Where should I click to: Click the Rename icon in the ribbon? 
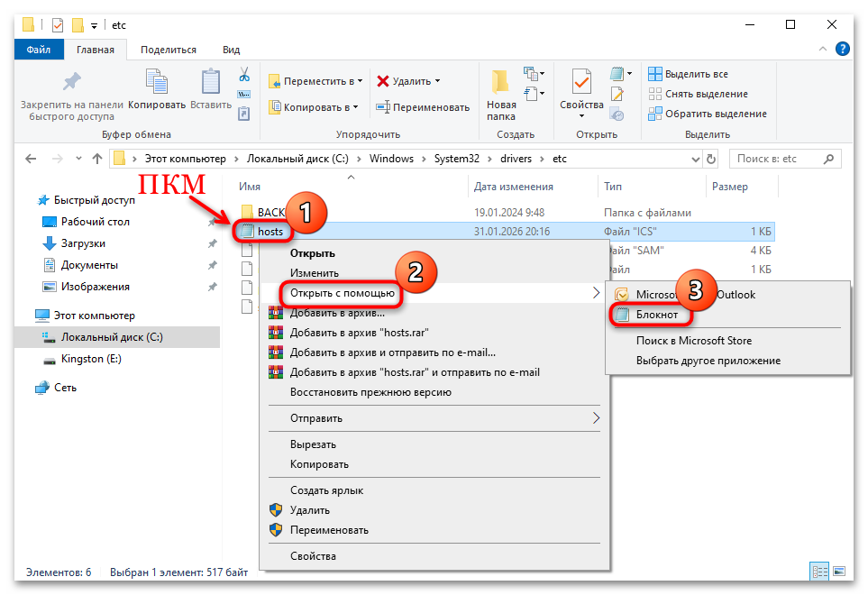click(383, 106)
